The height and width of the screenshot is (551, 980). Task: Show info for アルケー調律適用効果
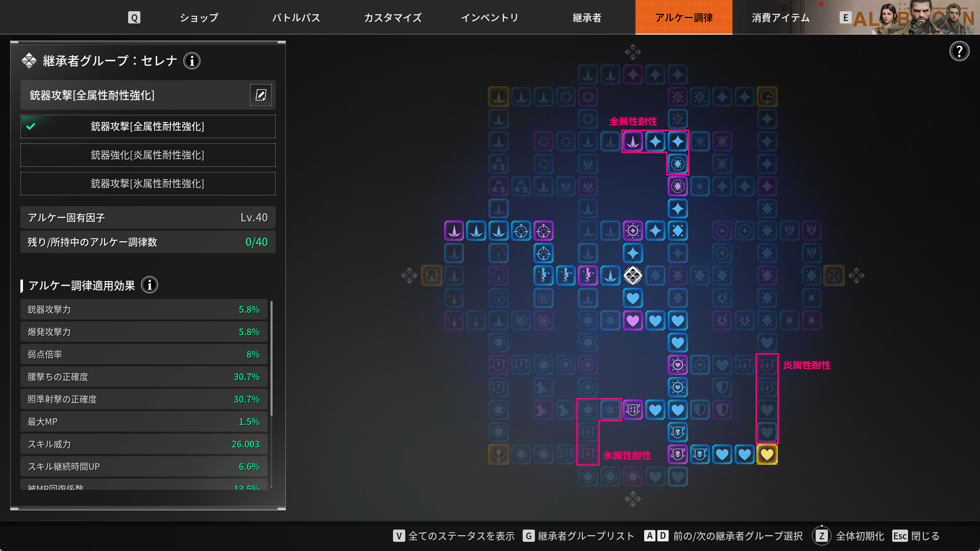click(150, 285)
